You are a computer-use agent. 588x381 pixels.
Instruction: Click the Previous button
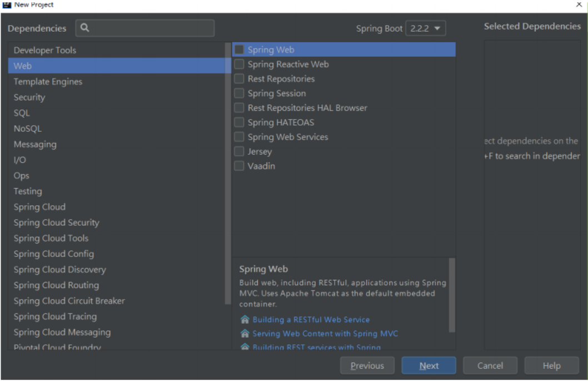367,365
